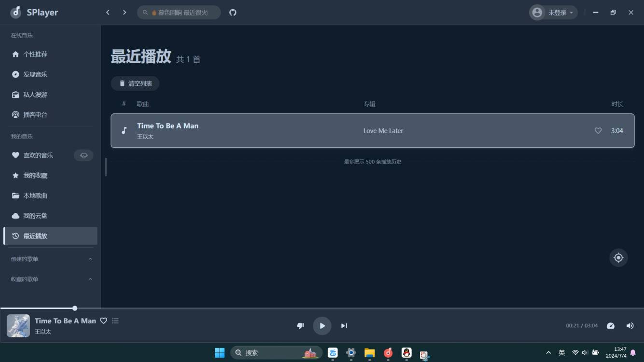Click the locate current song target icon
The image size is (644, 362).
tap(618, 258)
